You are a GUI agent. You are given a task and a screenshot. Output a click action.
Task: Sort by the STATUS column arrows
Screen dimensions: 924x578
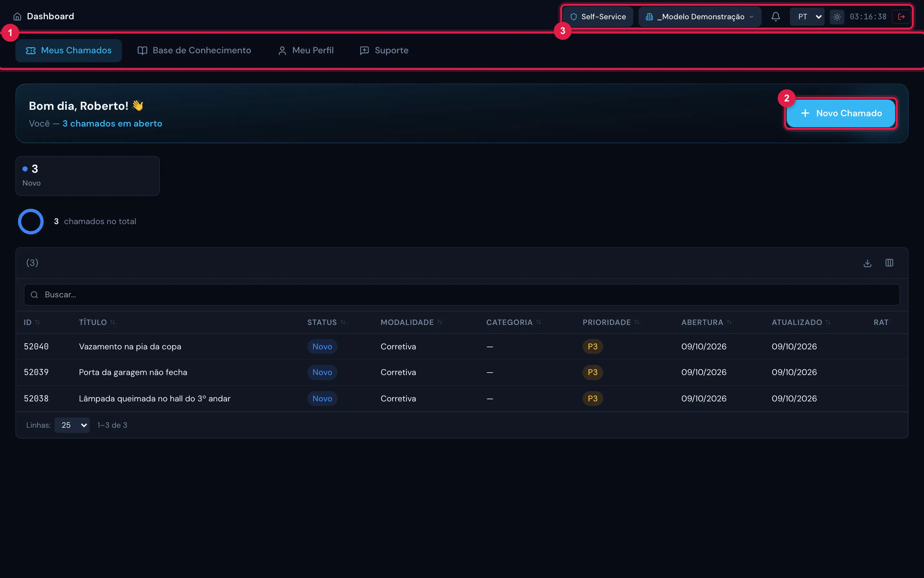tap(343, 322)
